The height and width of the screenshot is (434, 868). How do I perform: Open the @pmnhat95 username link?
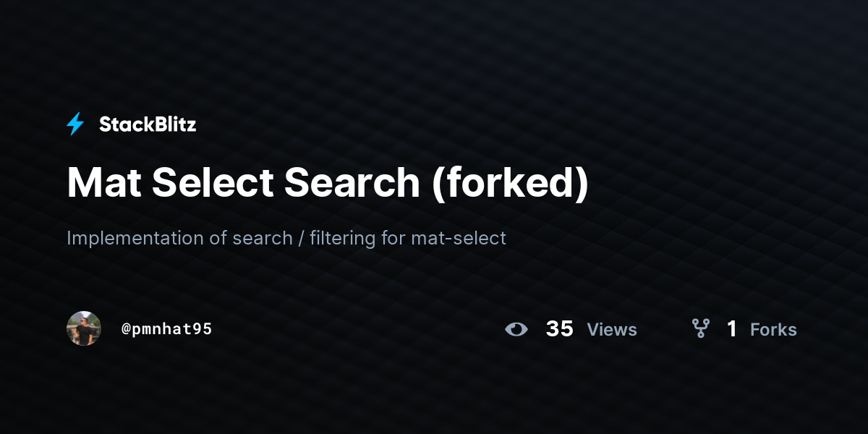point(167,329)
